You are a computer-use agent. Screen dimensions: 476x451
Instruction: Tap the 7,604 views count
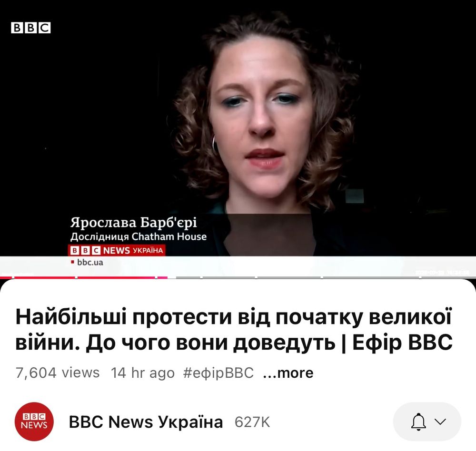coord(58,373)
